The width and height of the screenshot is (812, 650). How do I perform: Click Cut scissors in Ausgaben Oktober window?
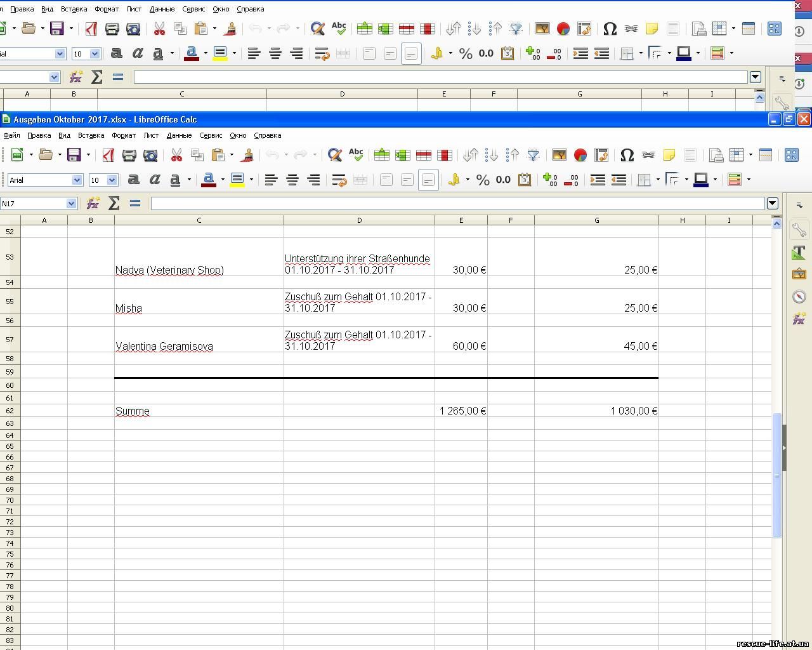[176, 155]
